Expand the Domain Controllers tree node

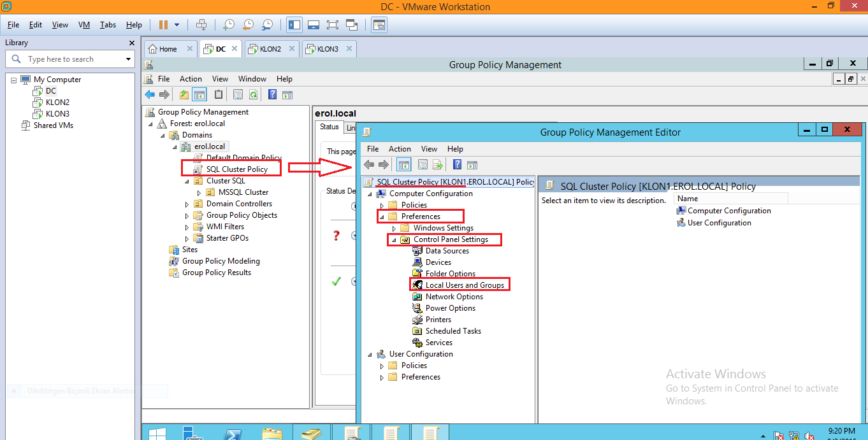[x=187, y=204]
